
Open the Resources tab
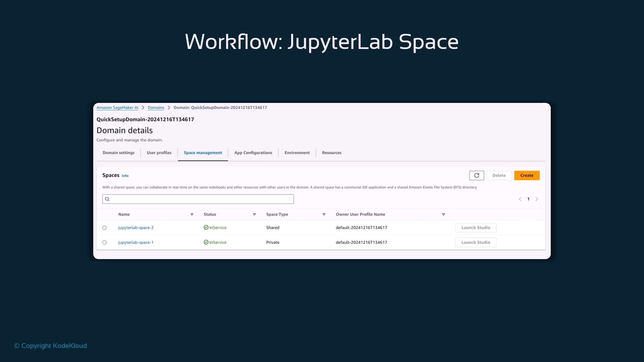click(x=332, y=153)
